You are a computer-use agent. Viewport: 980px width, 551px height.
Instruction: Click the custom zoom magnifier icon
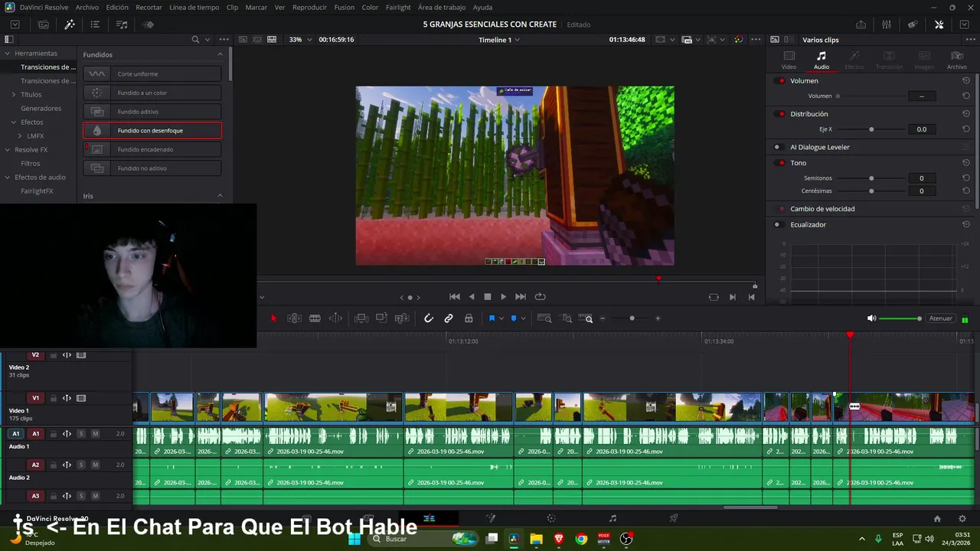586,318
